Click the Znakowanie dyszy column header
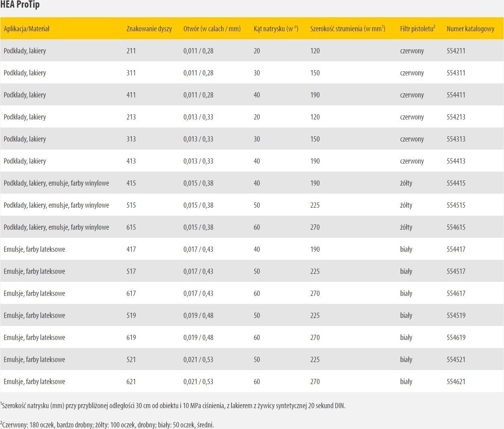Image resolution: width=504 pixels, height=429 pixels. (149, 29)
